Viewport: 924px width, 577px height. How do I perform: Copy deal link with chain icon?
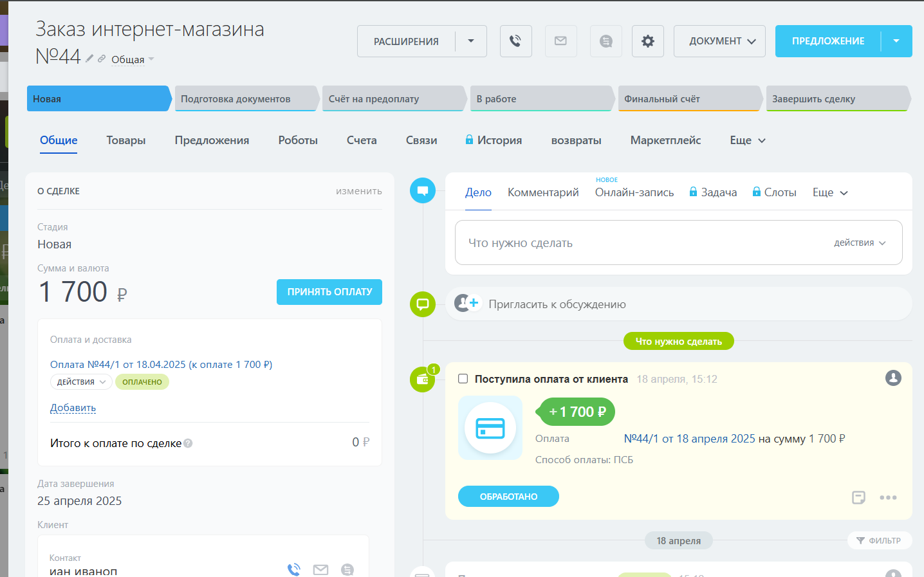click(102, 59)
